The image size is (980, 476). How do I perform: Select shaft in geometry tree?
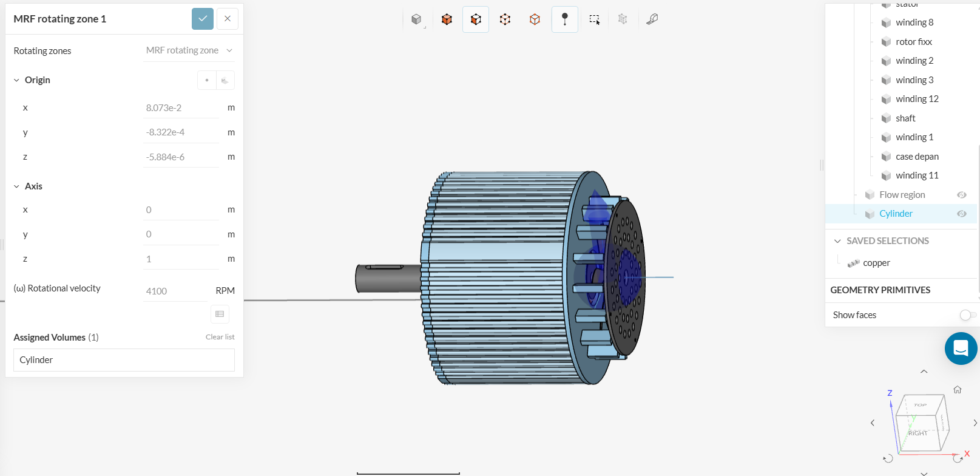tap(905, 118)
